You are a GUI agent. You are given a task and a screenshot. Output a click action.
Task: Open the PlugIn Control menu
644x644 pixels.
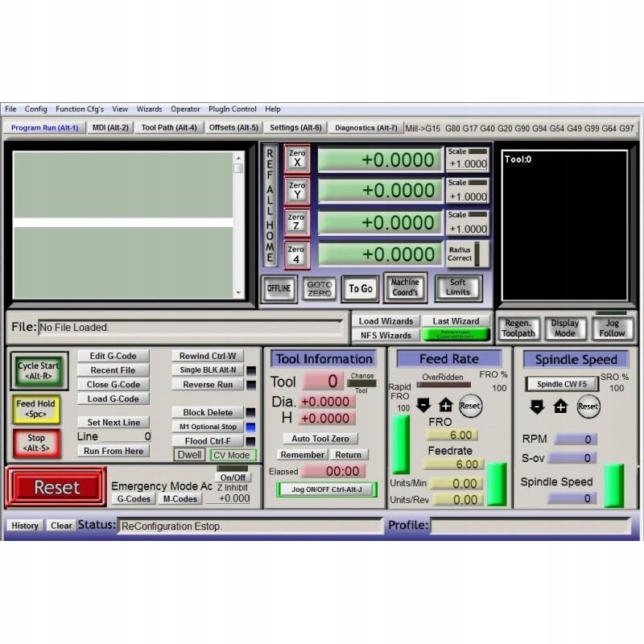[x=233, y=109]
